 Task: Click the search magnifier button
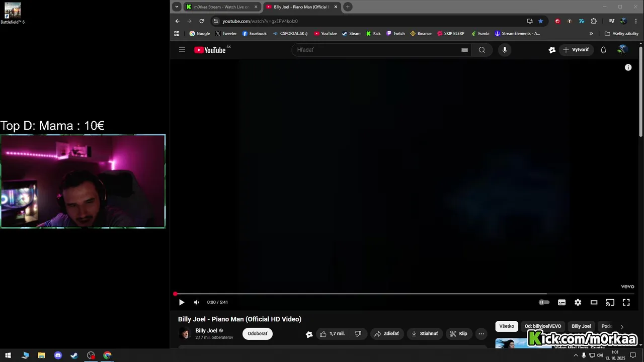[482, 50]
